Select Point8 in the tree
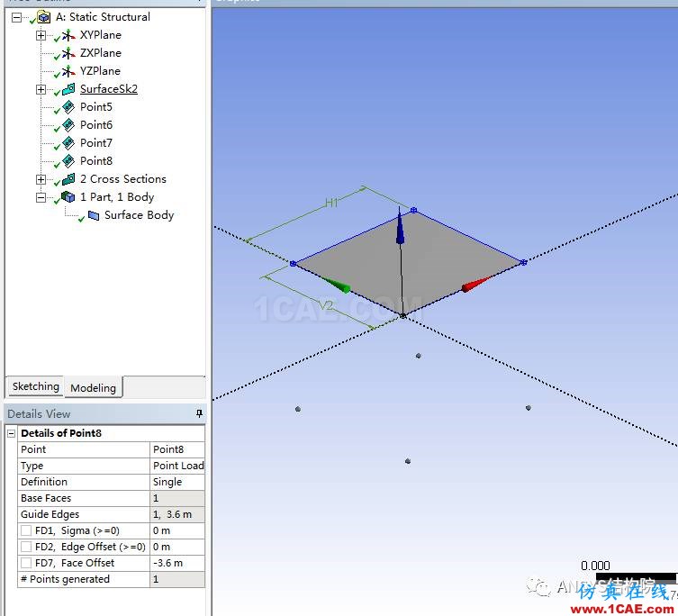Image resolution: width=678 pixels, height=616 pixels. click(x=96, y=161)
